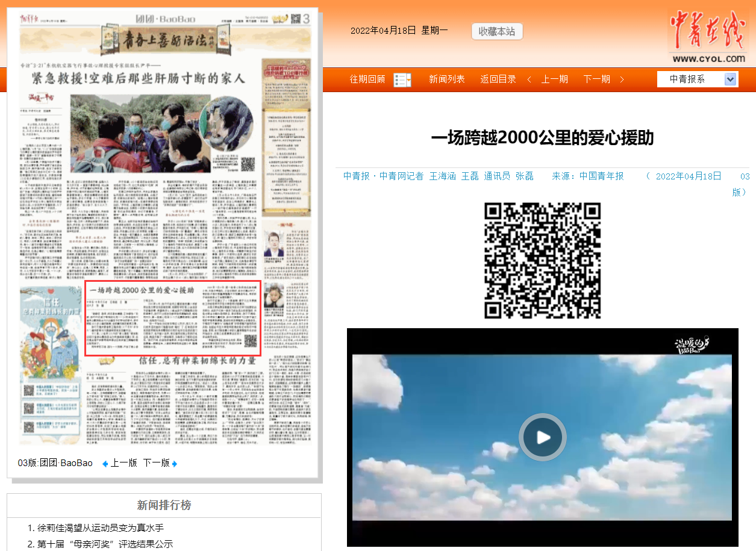This screenshot has width=756, height=551.
Task: Open 新闻列表 in the navigation bar
Action: [447, 79]
